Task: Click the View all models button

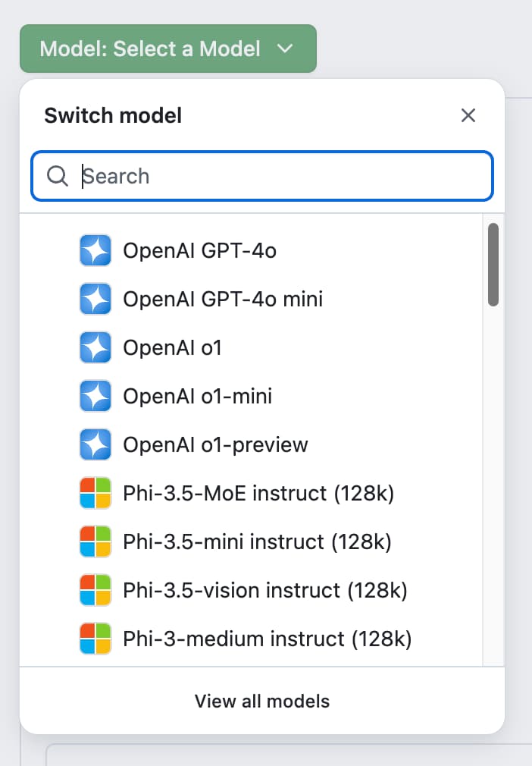Action: click(x=262, y=701)
